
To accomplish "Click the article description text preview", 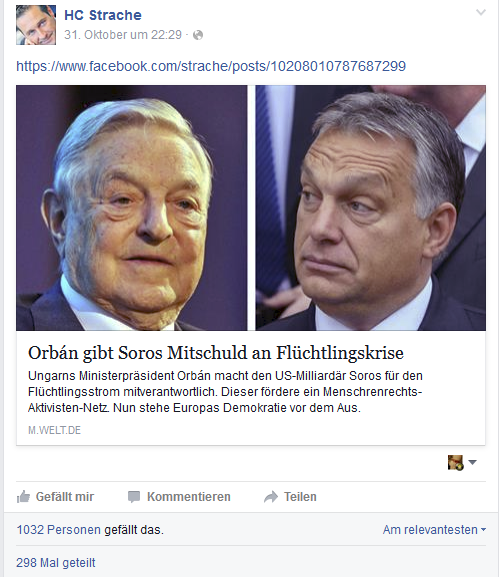I will [225, 392].
